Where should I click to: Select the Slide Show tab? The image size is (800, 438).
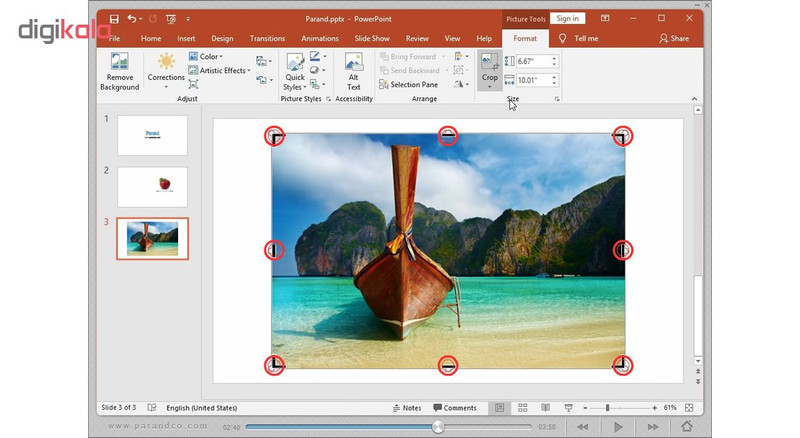click(372, 38)
